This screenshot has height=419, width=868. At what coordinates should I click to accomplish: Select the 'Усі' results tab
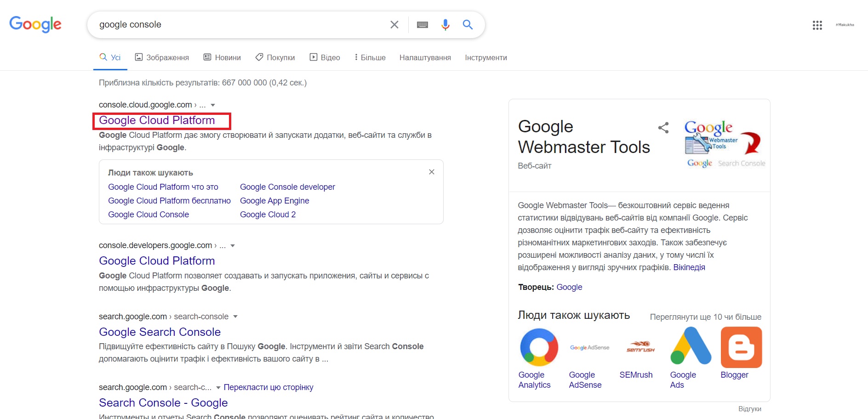pos(110,57)
